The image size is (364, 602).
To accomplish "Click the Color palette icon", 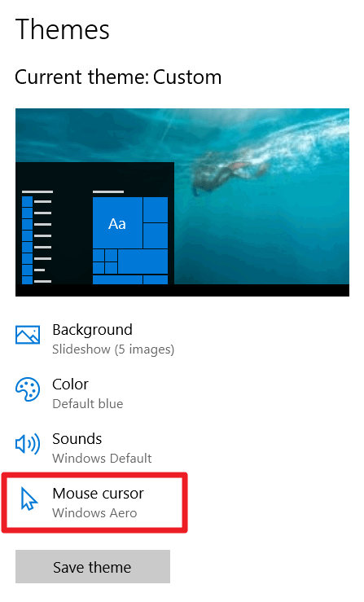I will tap(27, 389).
